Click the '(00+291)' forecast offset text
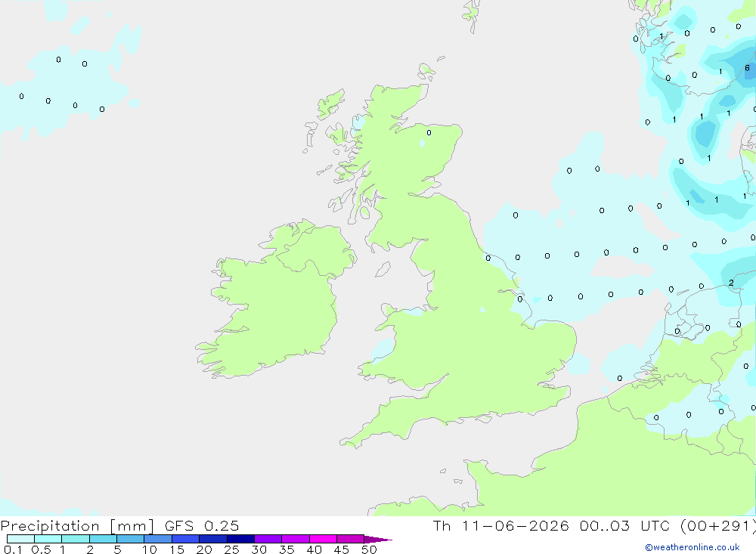The image size is (756, 554). [x=717, y=525]
